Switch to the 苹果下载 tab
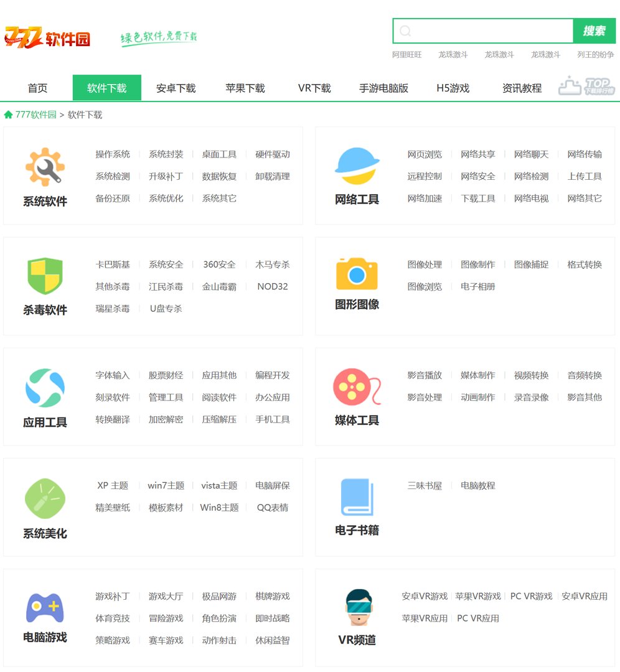Viewport: 620px width, 672px height. pyautogui.click(x=245, y=88)
